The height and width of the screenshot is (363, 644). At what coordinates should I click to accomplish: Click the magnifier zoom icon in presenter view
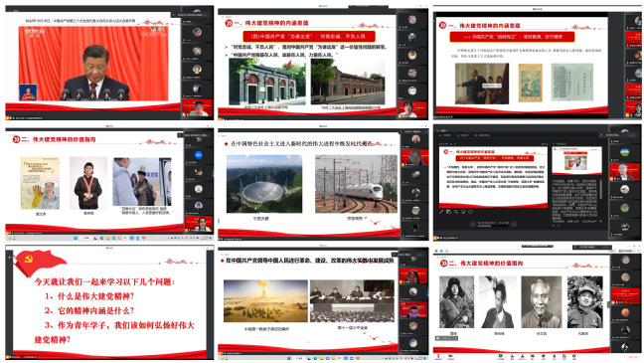pyautogui.click(x=456, y=212)
